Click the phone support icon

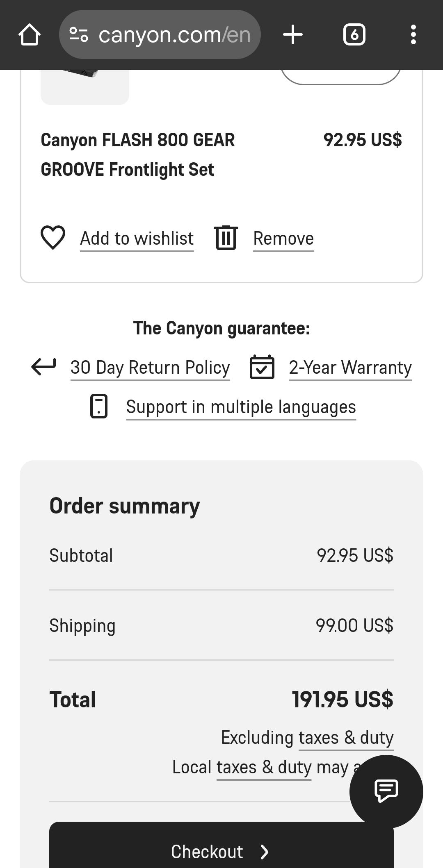click(99, 407)
